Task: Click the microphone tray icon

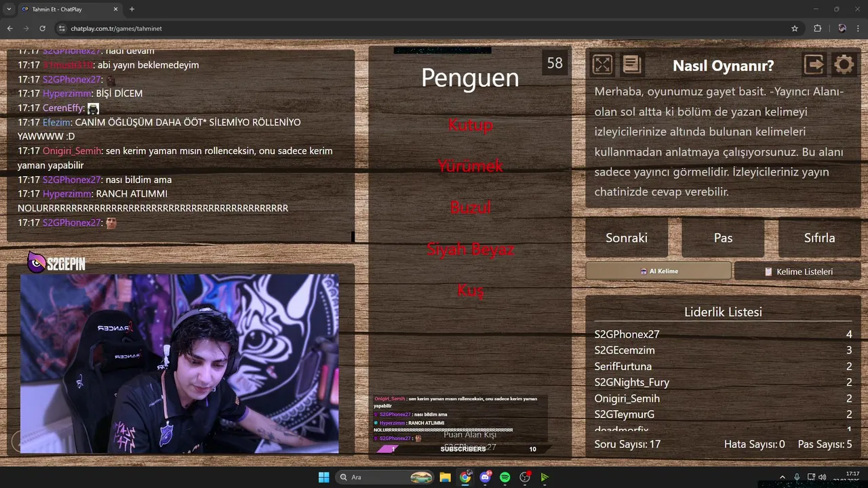Action: [x=797, y=477]
